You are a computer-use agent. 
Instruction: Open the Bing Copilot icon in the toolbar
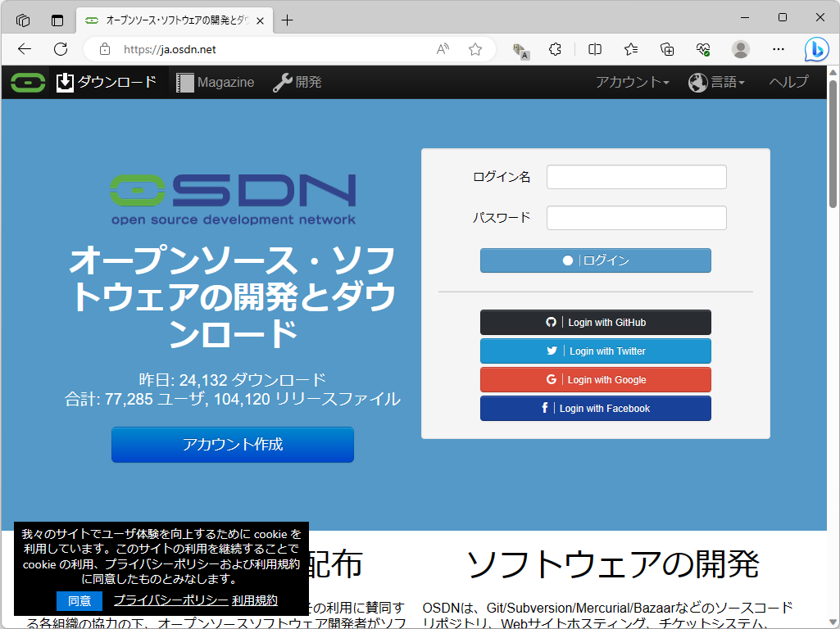[x=816, y=49]
